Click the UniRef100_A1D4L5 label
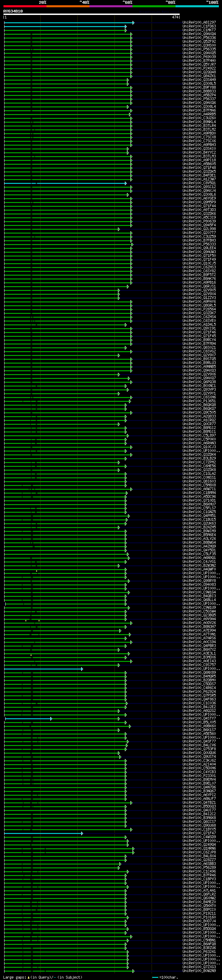The height and width of the screenshot is (980, 222). click(x=199, y=325)
